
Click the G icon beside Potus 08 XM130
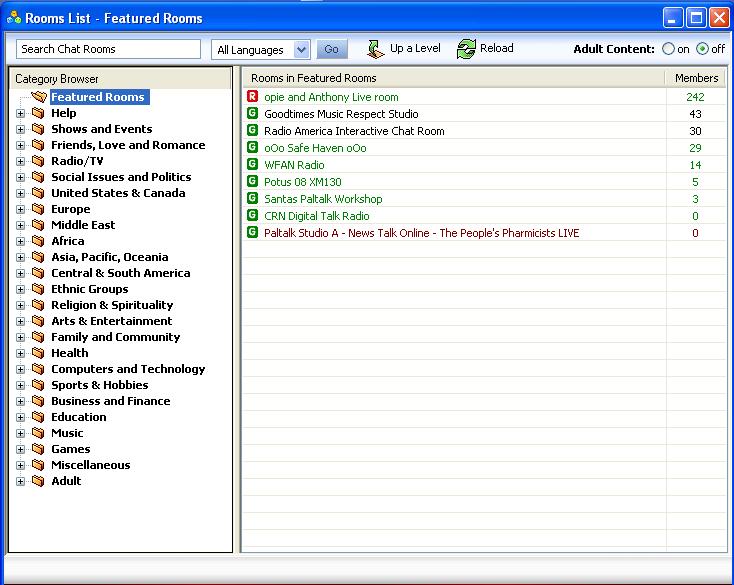point(252,181)
